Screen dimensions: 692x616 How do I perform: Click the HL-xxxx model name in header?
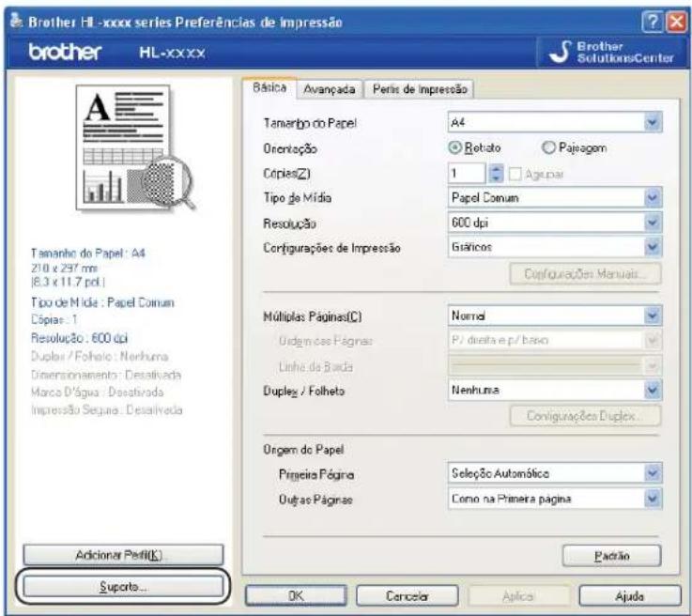(x=172, y=53)
